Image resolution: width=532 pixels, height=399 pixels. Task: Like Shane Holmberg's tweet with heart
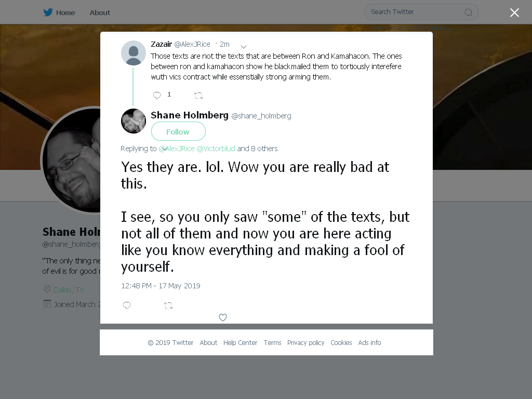(223, 317)
